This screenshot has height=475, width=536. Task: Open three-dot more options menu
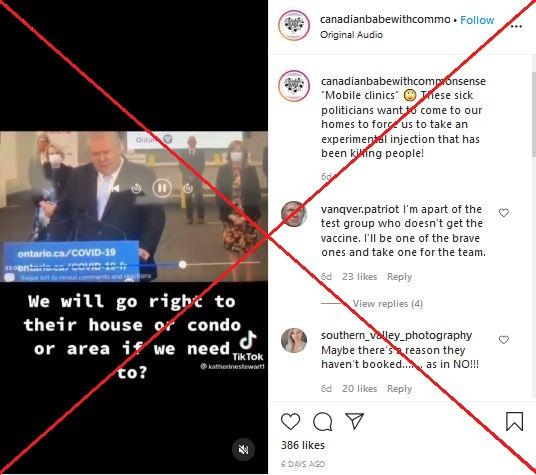(x=516, y=26)
